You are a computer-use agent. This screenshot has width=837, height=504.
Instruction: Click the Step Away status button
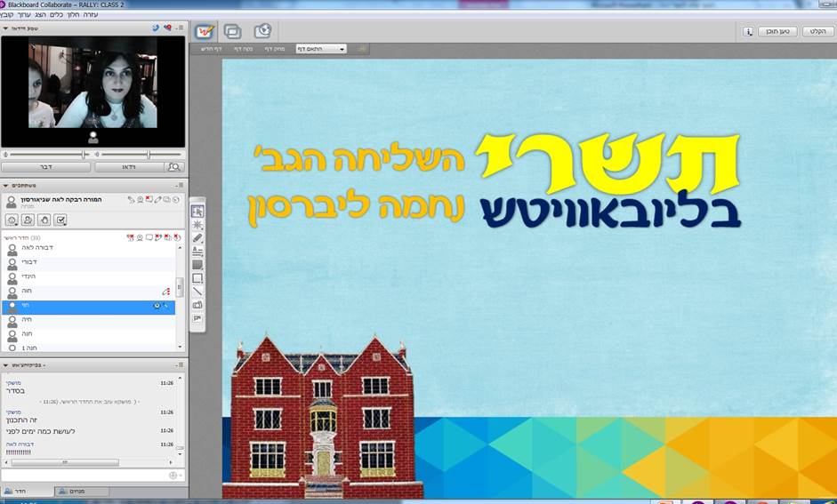(x=28, y=220)
